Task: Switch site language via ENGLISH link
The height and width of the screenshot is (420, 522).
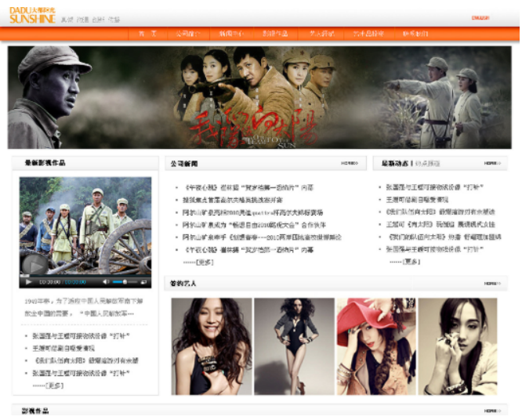Action: point(480,18)
